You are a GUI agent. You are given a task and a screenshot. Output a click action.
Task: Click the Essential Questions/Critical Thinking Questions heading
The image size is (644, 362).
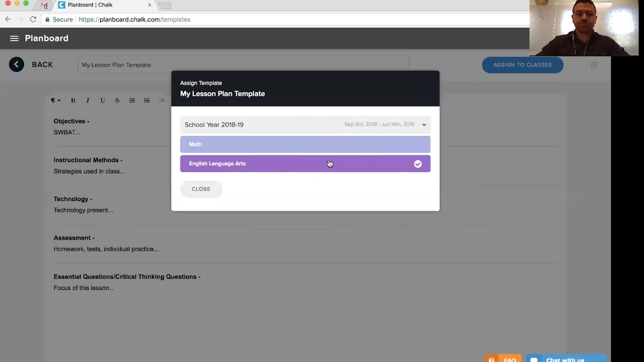click(x=127, y=277)
